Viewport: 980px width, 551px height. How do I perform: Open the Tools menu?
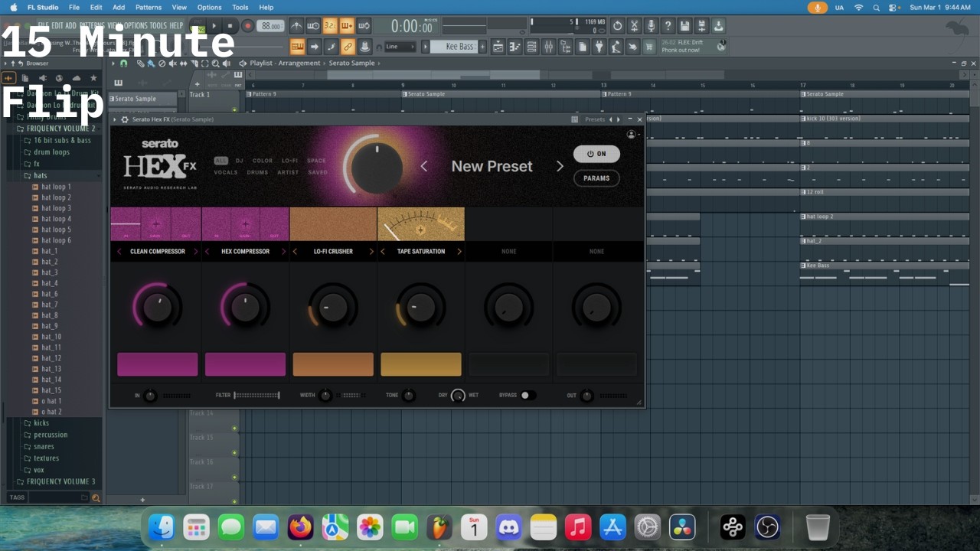click(x=240, y=7)
